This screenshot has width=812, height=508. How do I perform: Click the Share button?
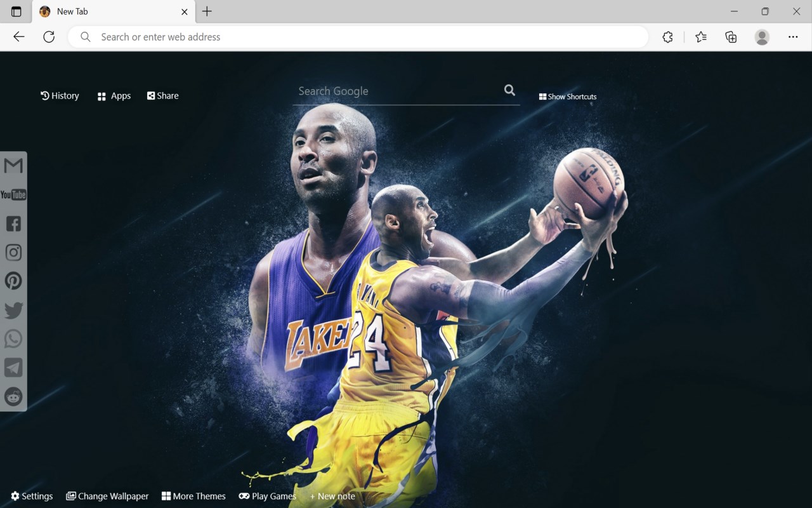coord(163,96)
